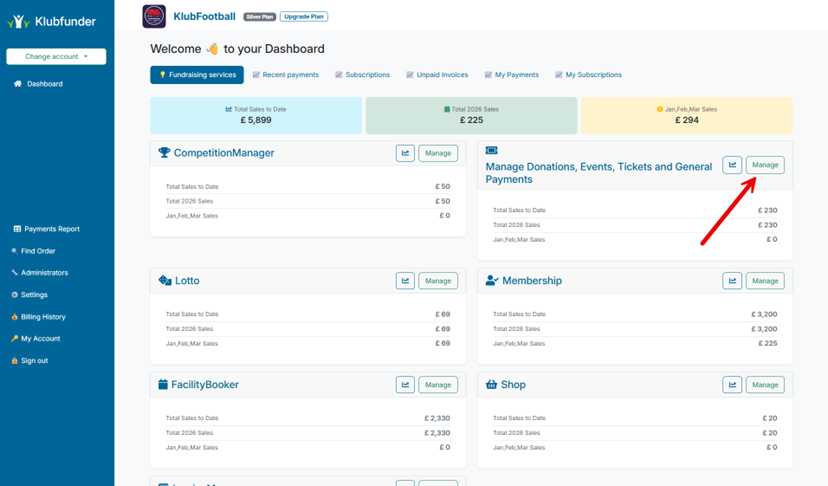Image resolution: width=828 pixels, height=486 pixels.
Task: Open Billing History in sidebar
Action: point(43,317)
